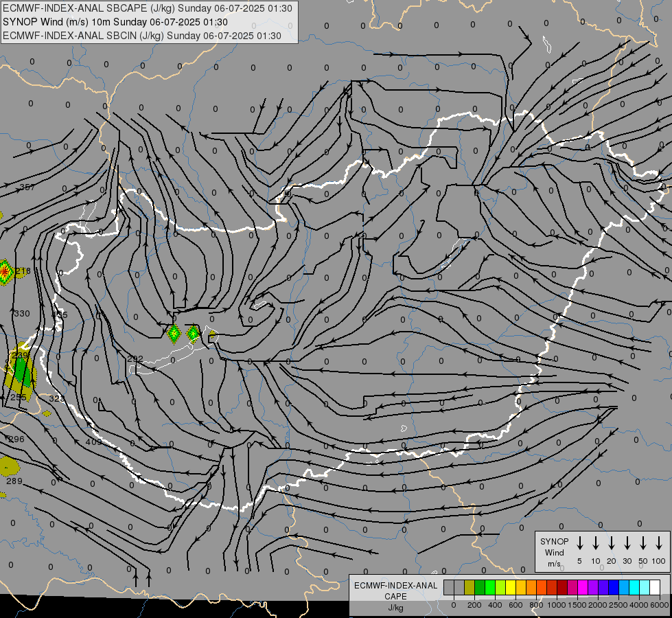Pick the white swatch before the 6000 tick

pyautogui.click(x=655, y=587)
